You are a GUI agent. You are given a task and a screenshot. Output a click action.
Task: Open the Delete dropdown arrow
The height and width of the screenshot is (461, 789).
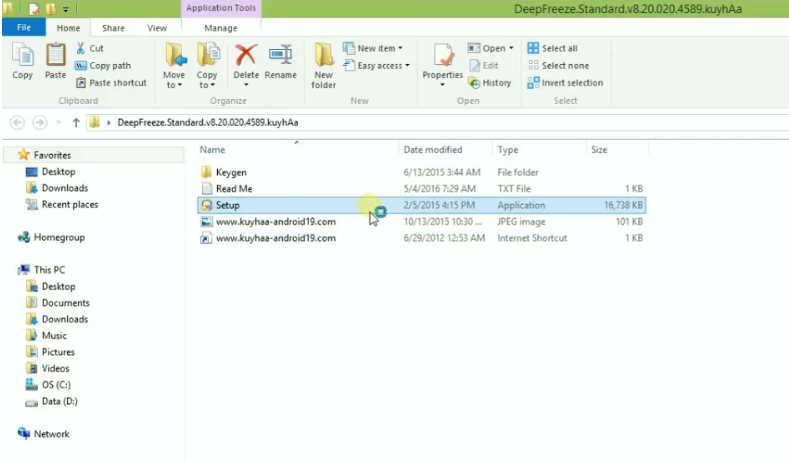pyautogui.click(x=246, y=85)
